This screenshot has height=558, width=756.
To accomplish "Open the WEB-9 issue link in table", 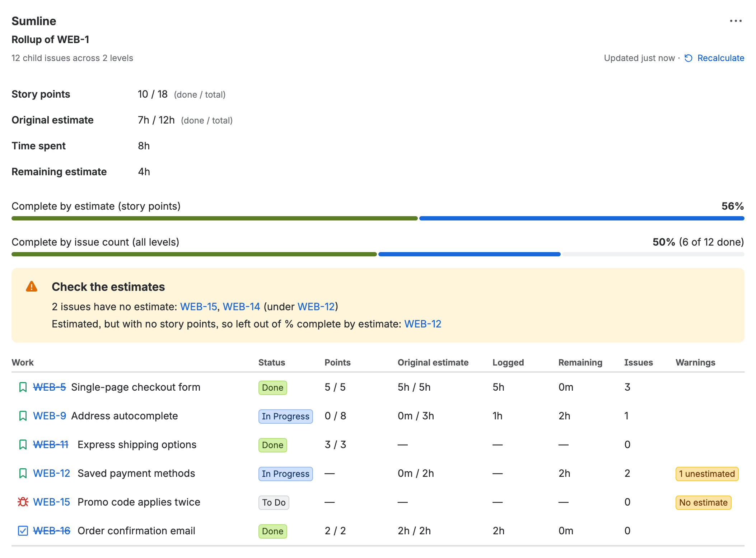I will coord(50,416).
